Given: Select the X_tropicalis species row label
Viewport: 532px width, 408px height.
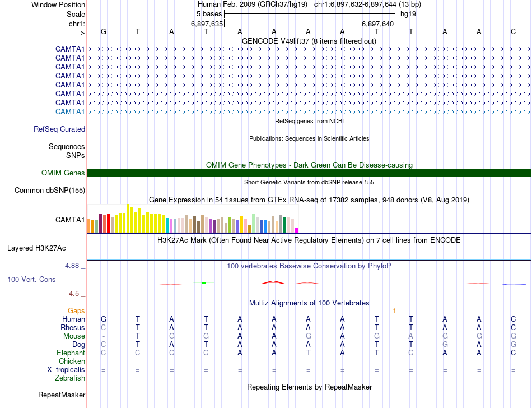Looking at the screenshot, I should [x=66, y=370].
